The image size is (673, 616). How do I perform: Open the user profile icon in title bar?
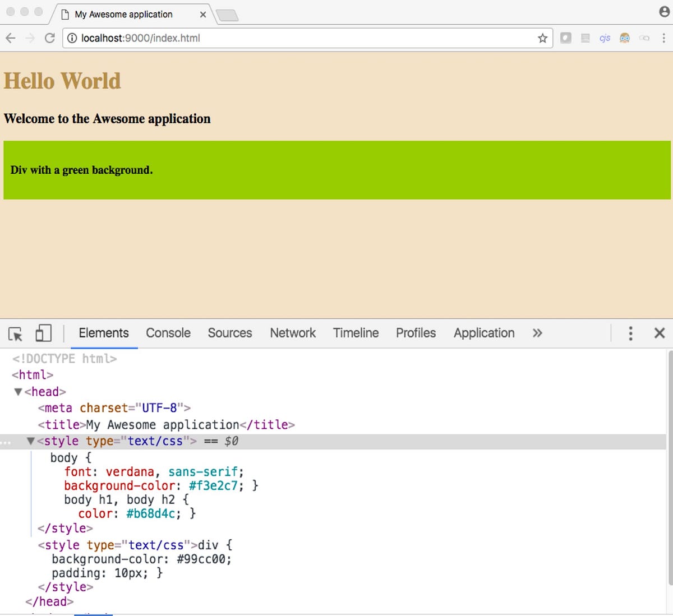click(x=664, y=12)
